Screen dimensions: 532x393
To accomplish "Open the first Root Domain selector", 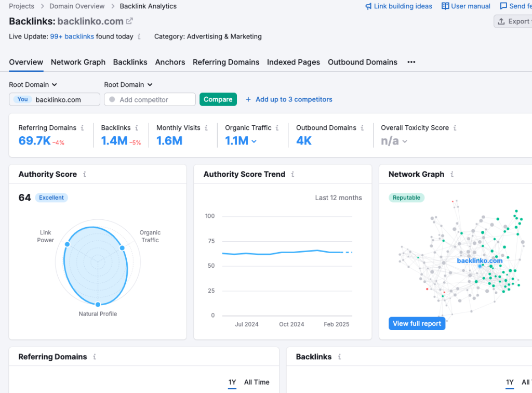I will click(33, 84).
